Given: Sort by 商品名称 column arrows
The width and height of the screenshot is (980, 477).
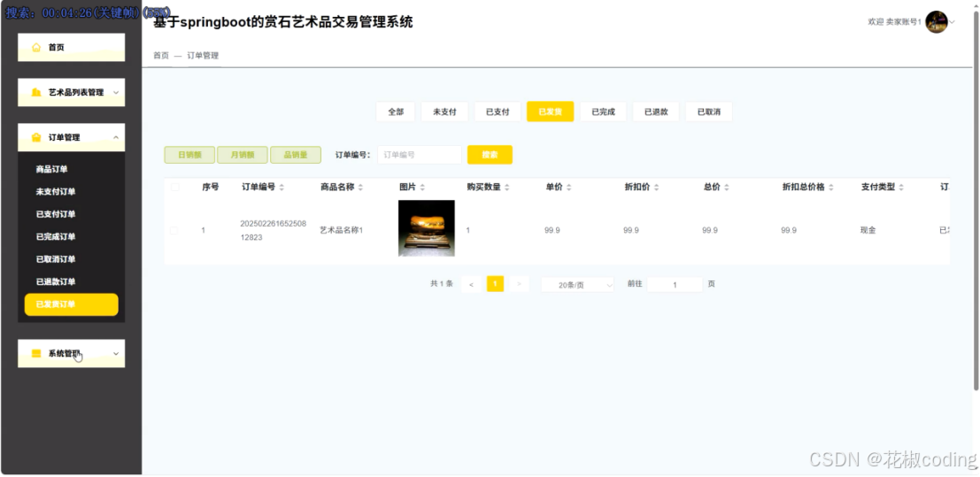Looking at the screenshot, I should coord(360,188).
